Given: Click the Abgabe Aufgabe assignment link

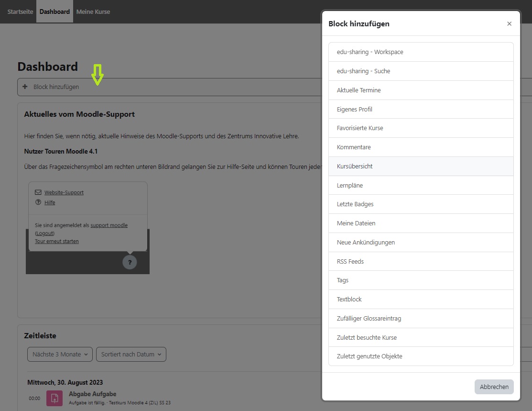Looking at the screenshot, I should pos(92,394).
